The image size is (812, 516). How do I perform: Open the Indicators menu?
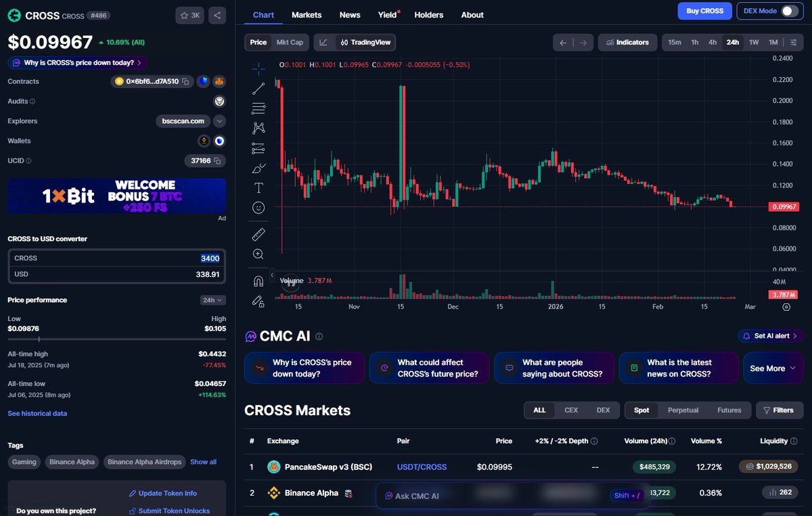(627, 43)
